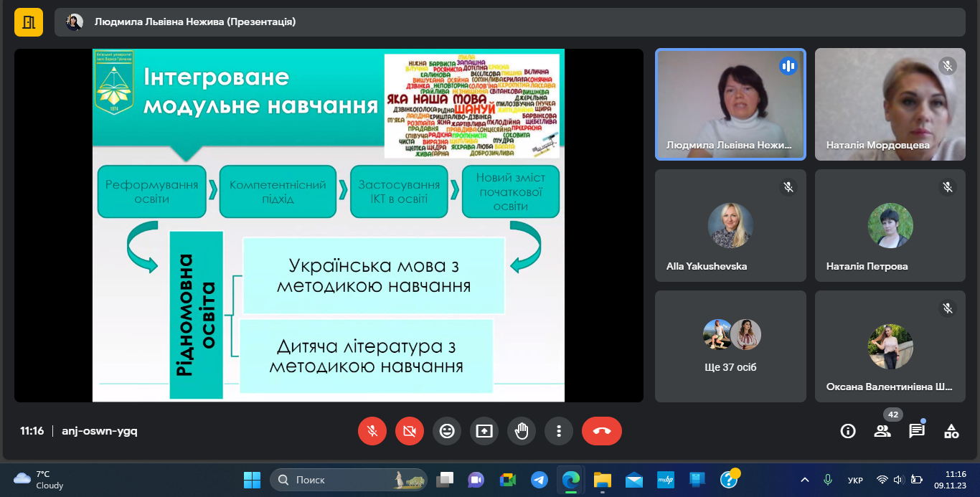Select the 'Ще 37 осіб' participants tile

point(730,346)
